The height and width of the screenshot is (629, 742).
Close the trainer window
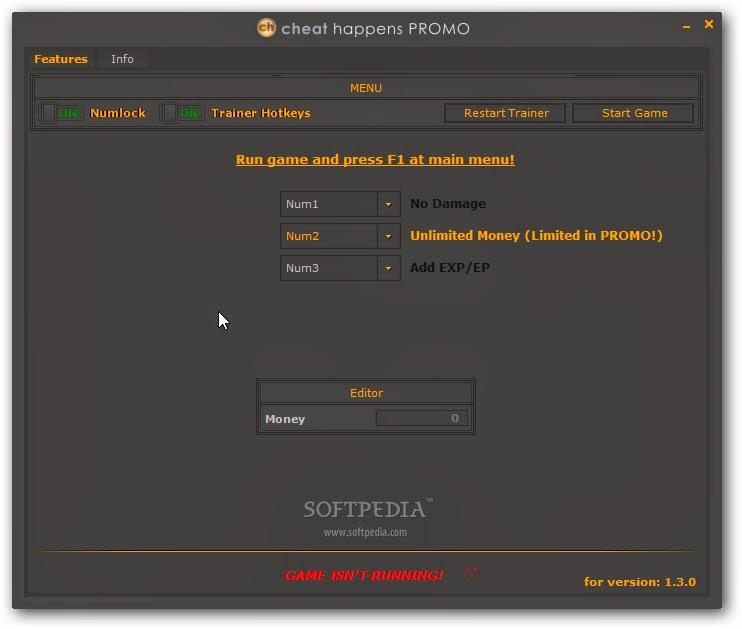pos(708,24)
